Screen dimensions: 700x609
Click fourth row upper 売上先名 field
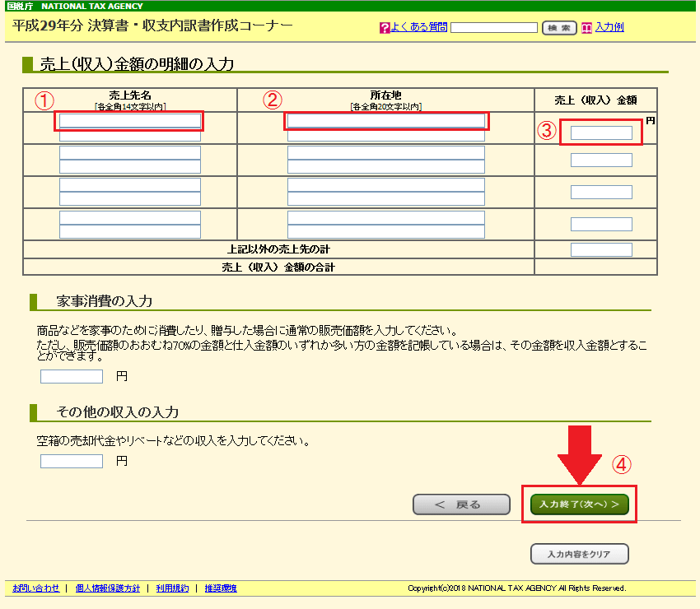click(130, 218)
